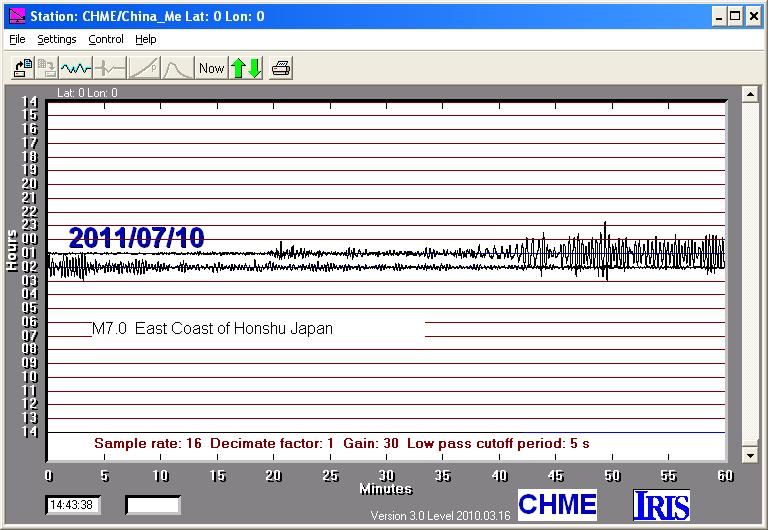This screenshot has width=768, height=530.
Task: Select the blue waveform display icon
Action: point(76,68)
